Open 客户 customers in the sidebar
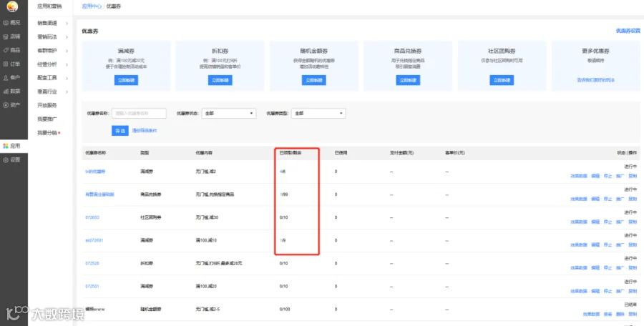The height and width of the screenshot is (326, 644). [x=12, y=78]
